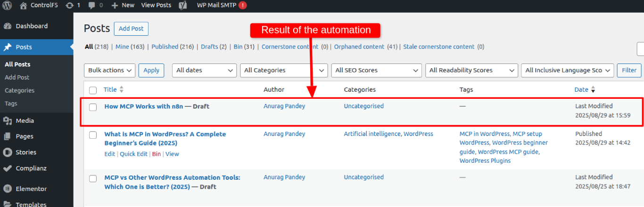Screen dimensions: 644x207
Task: Sort by the Date column header
Action: [581, 89]
